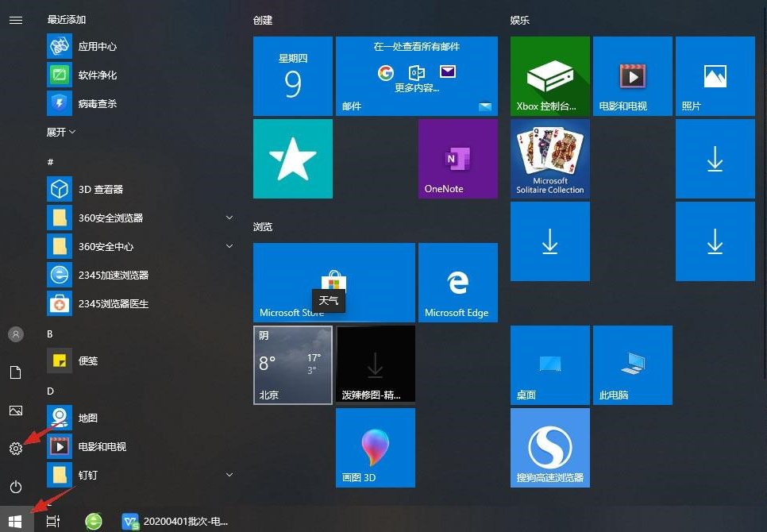Open Task View on the taskbar
This screenshot has width=767, height=532.
click(x=53, y=521)
